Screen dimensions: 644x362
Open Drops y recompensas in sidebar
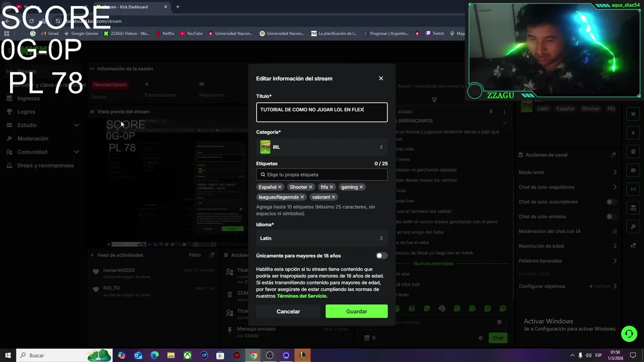pyautogui.click(x=45, y=165)
